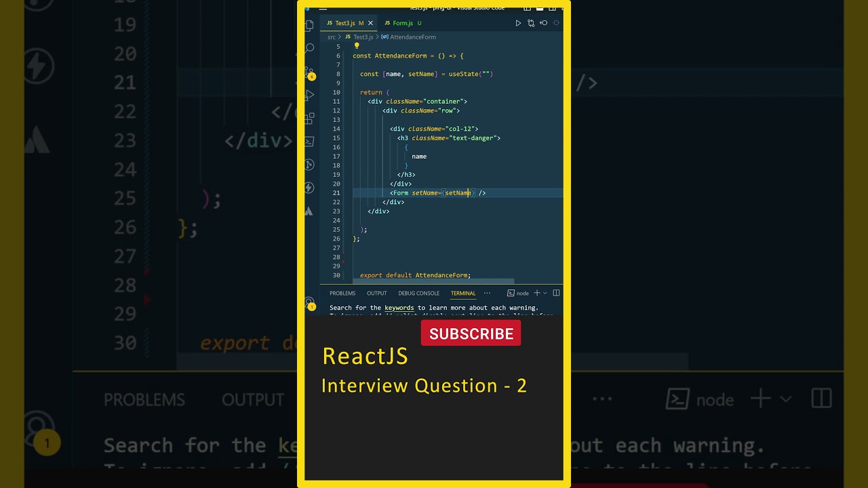The width and height of the screenshot is (868, 488).
Task: Select the TERMINAL panel tab
Action: (463, 293)
